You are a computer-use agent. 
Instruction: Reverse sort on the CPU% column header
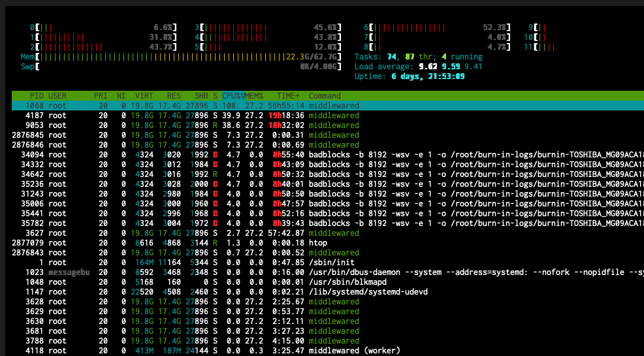[233, 95]
